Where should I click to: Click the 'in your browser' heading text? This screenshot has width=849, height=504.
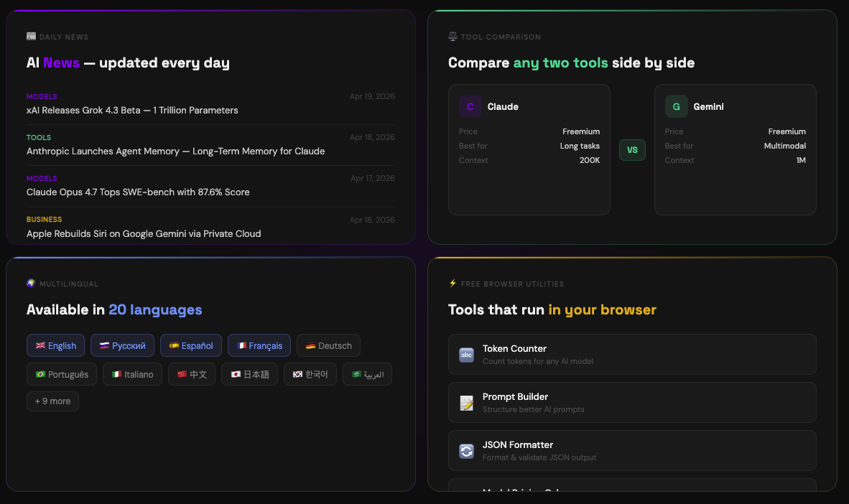point(602,309)
